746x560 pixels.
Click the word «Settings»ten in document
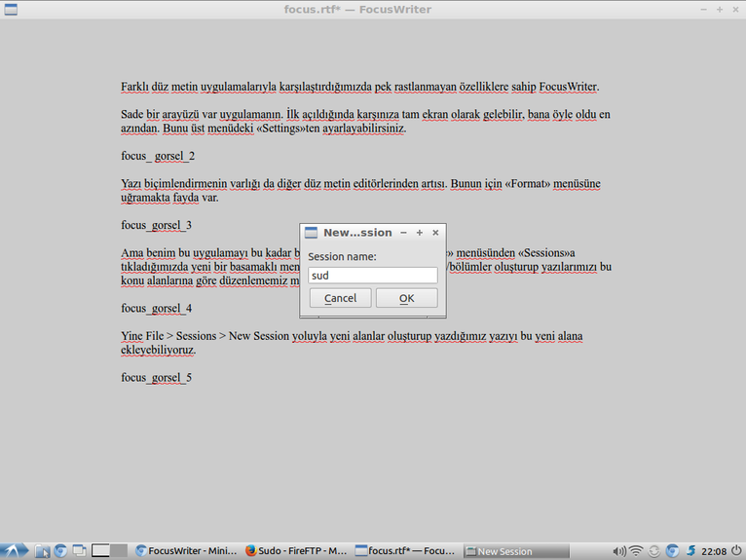pos(289,129)
